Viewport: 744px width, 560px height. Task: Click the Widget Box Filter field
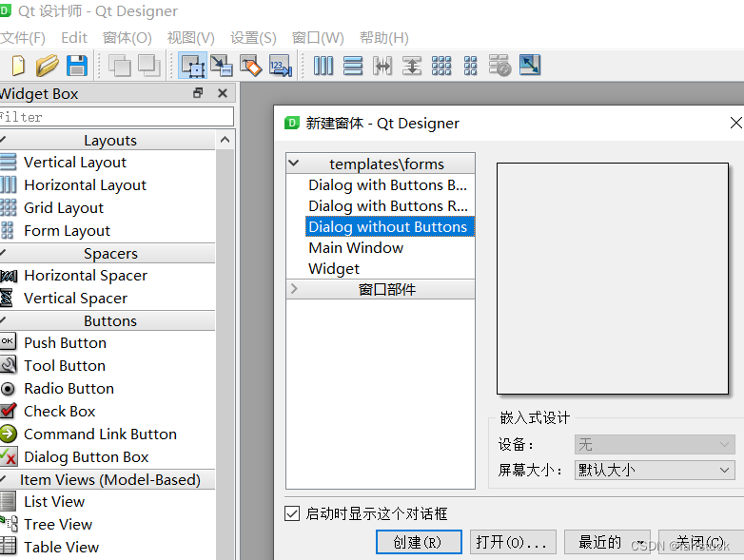pos(117,117)
